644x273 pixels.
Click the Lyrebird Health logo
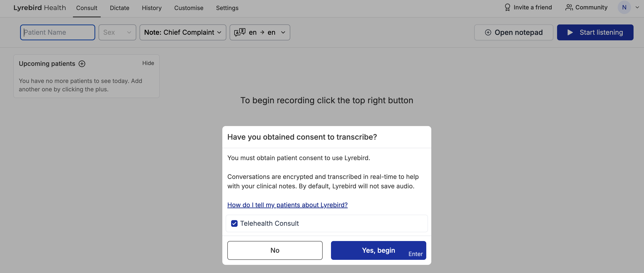point(39,8)
